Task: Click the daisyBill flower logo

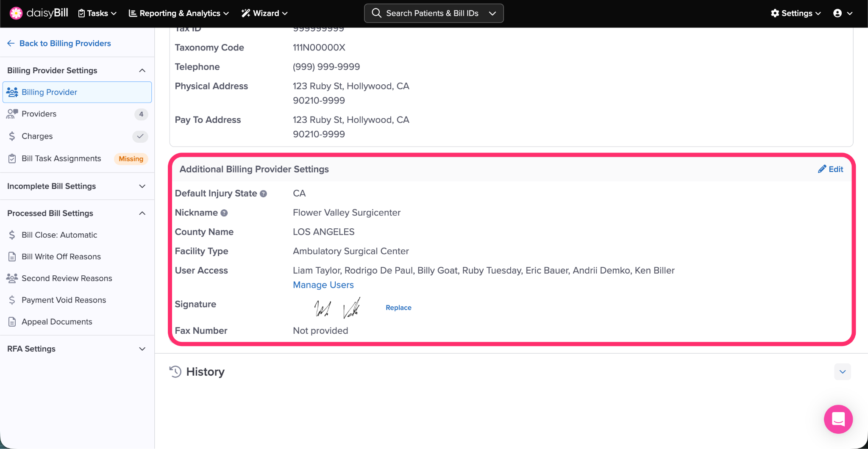Action: tap(16, 13)
